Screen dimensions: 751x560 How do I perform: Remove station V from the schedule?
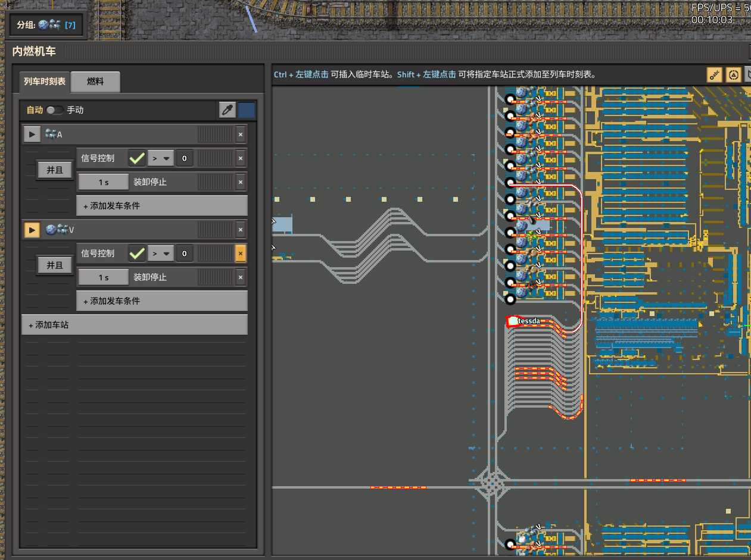click(x=241, y=230)
